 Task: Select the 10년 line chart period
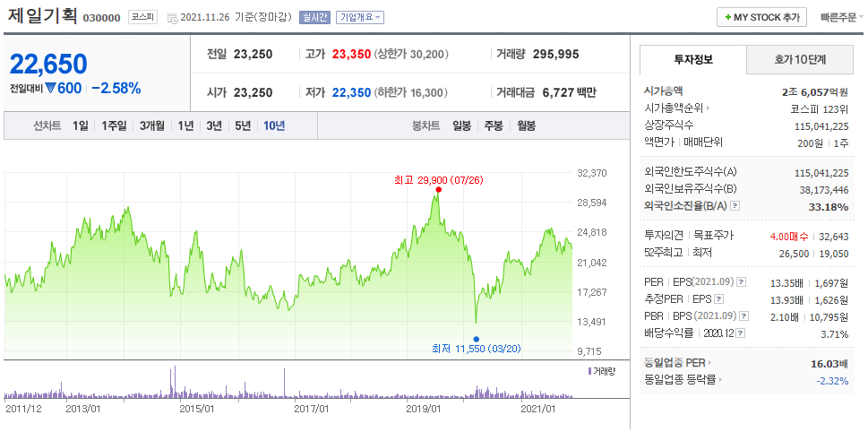(274, 125)
